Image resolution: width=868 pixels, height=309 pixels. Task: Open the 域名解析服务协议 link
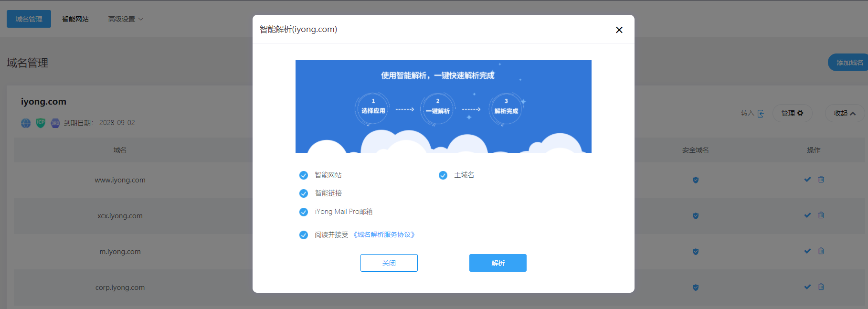tap(384, 234)
